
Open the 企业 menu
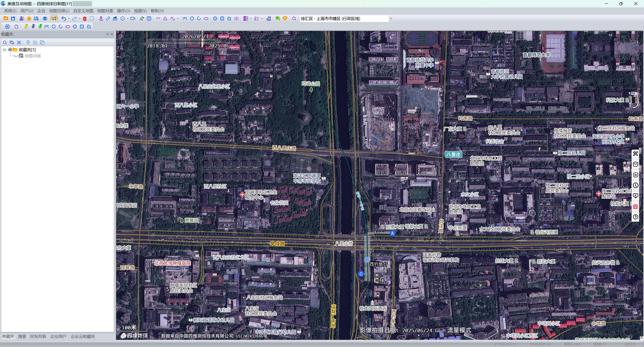click(x=41, y=11)
